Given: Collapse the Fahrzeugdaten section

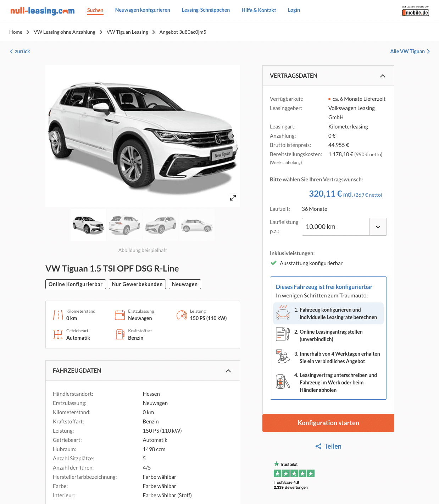Looking at the screenshot, I should click(228, 371).
